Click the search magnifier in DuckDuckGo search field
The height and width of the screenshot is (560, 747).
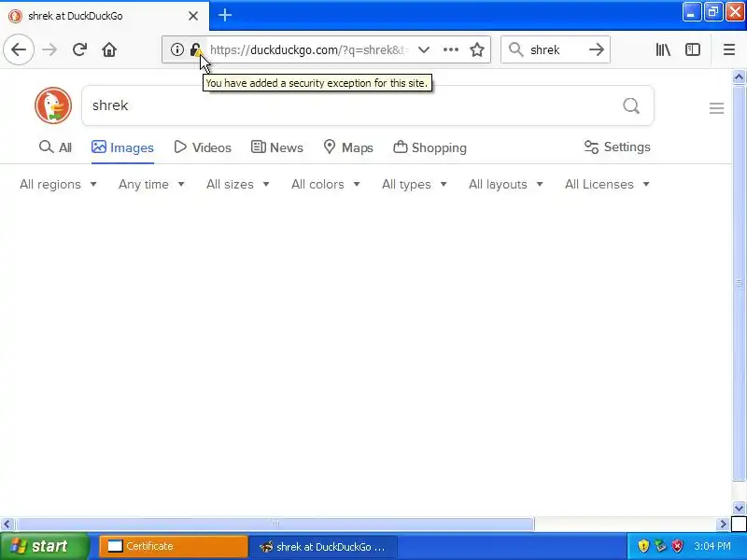point(631,105)
